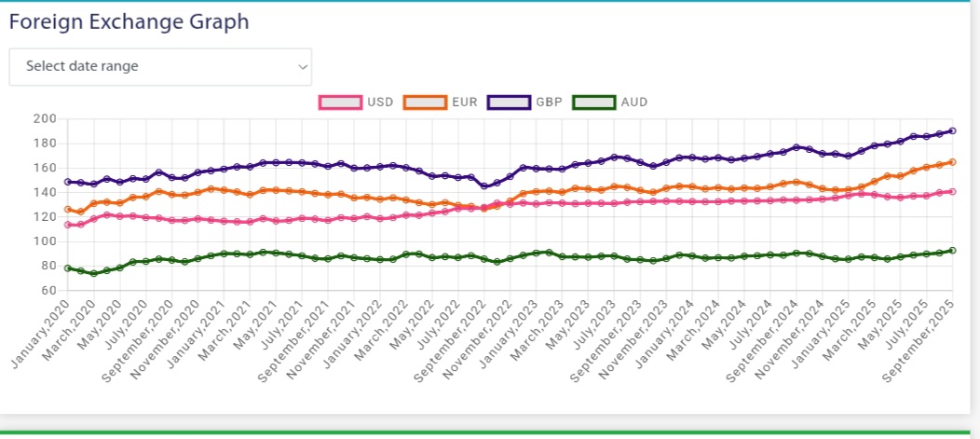Click the first EUR data point, January 2020
This screenshot has height=439, width=980.
pyautogui.click(x=68, y=210)
